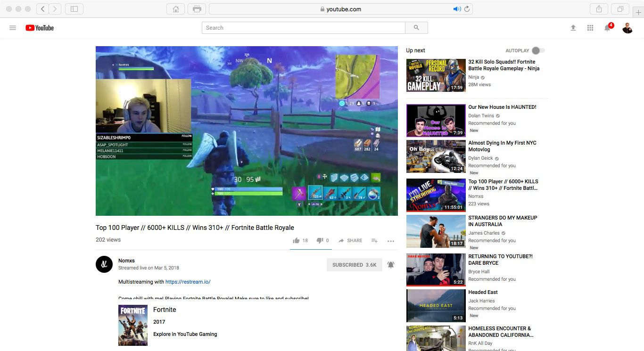Click the video title Top 100 Player
Image resolution: width=644 pixels, height=351 pixels.
195,228
